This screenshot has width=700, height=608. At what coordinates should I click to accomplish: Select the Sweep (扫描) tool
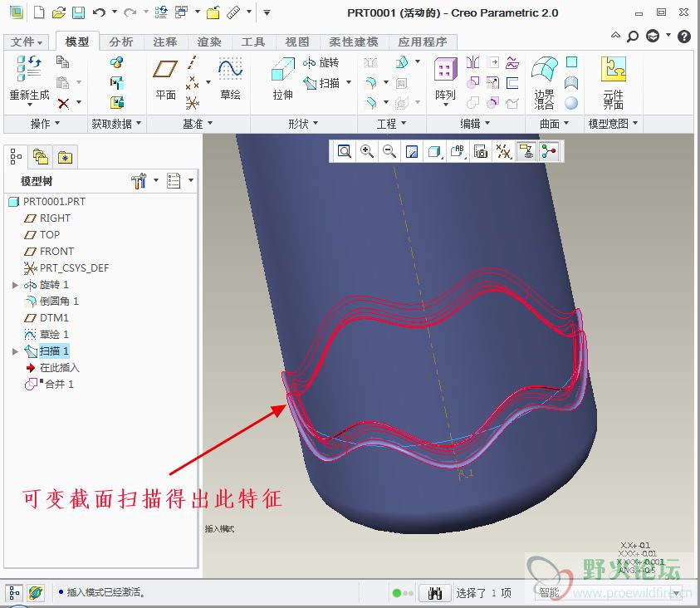point(321,83)
